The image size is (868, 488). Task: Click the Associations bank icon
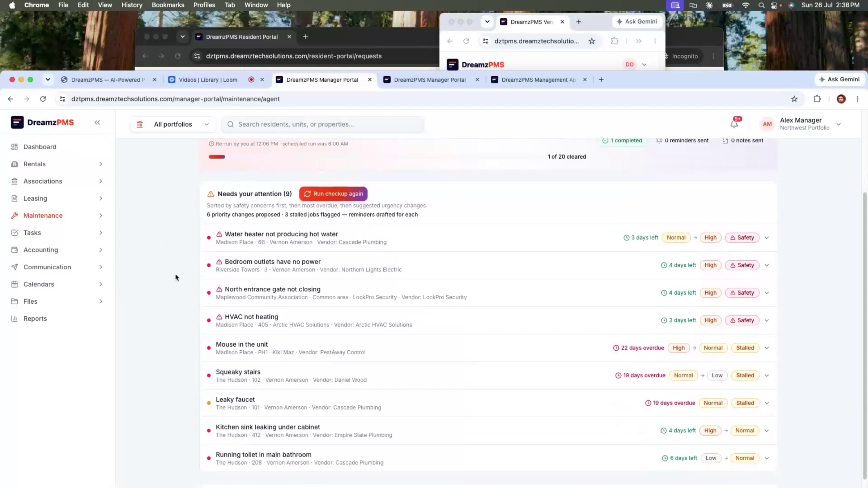pos(14,181)
